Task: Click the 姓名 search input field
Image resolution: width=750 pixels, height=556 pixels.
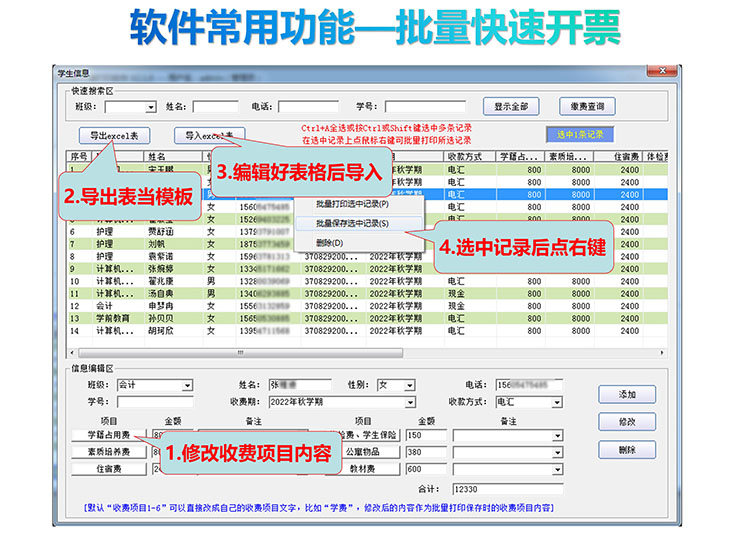Action: pyautogui.click(x=215, y=107)
